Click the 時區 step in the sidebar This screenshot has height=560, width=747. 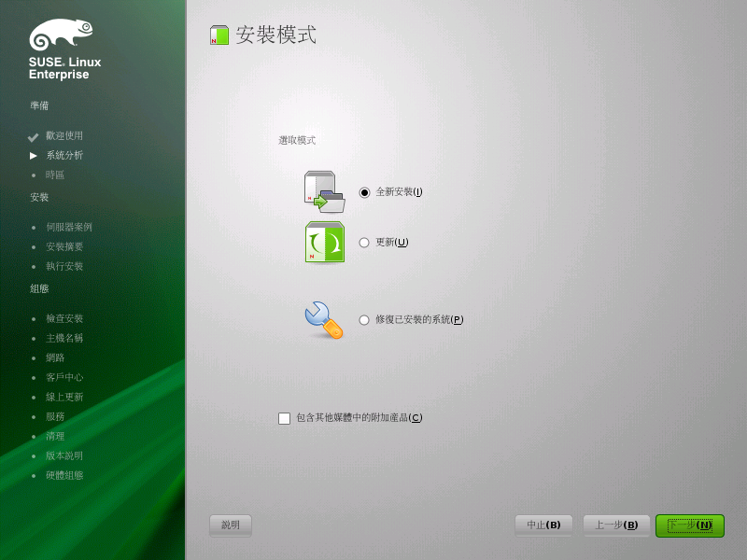point(55,175)
